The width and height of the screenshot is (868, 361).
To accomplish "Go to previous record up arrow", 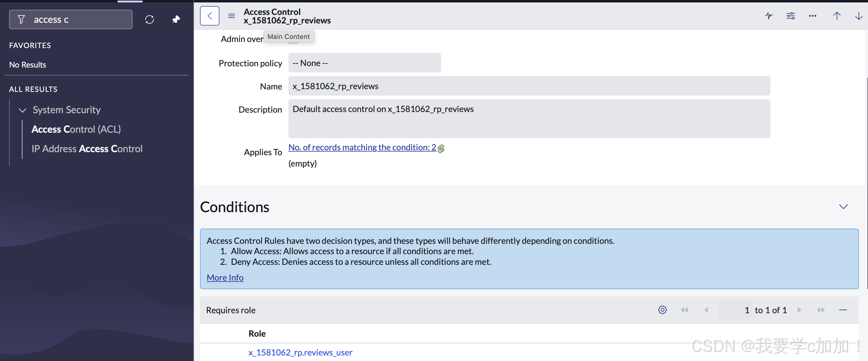I will (x=837, y=16).
